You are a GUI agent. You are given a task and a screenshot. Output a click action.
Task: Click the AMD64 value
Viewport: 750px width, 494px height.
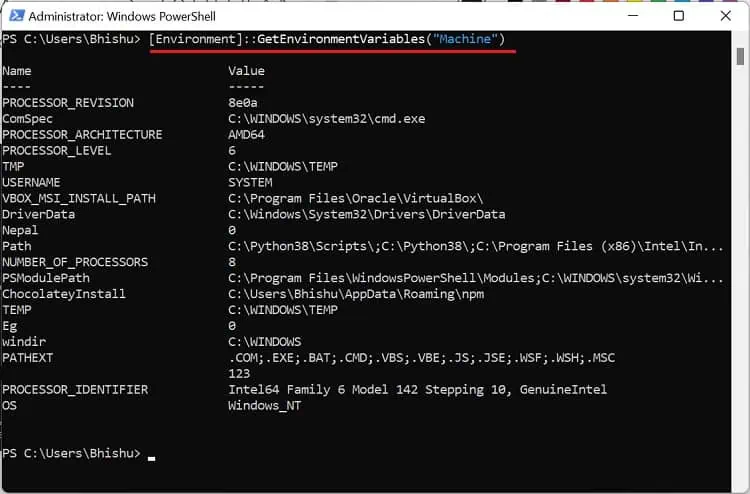click(x=246, y=134)
